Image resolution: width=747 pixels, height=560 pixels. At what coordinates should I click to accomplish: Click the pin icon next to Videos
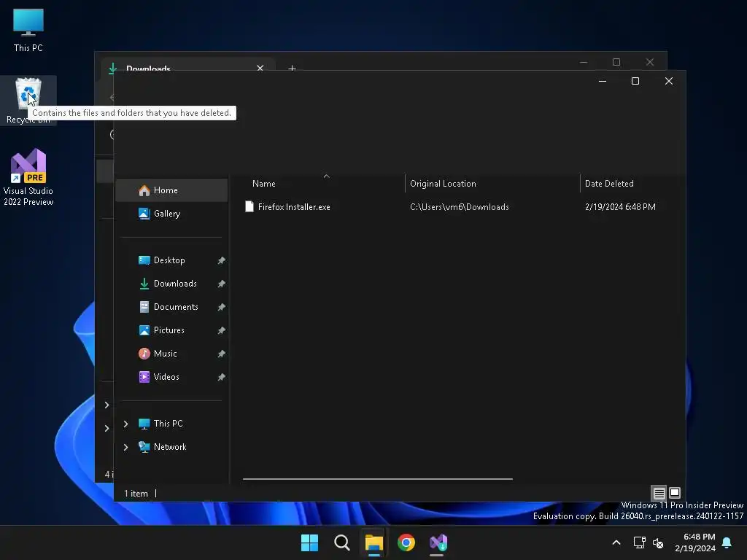(221, 377)
